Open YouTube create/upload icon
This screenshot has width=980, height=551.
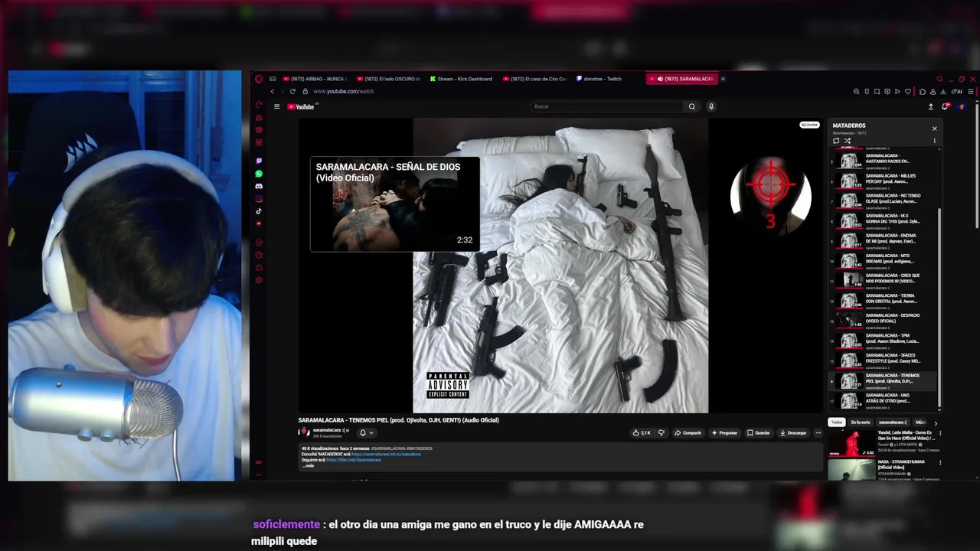tap(930, 106)
